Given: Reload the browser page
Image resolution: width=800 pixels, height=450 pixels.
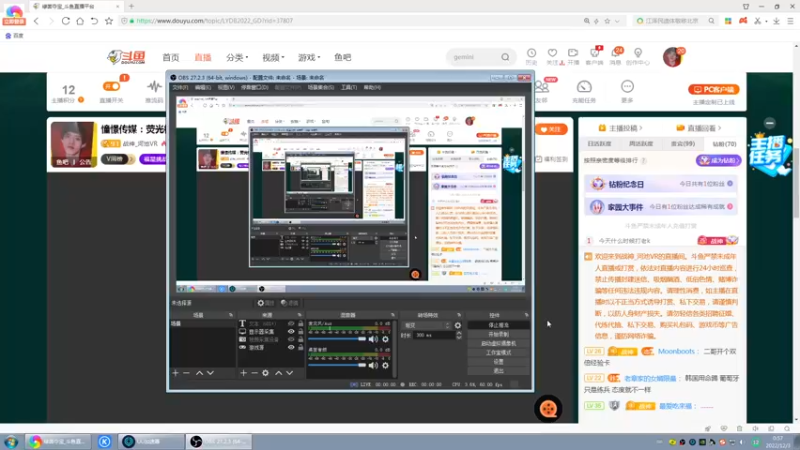Looking at the screenshot, I should 66,21.
